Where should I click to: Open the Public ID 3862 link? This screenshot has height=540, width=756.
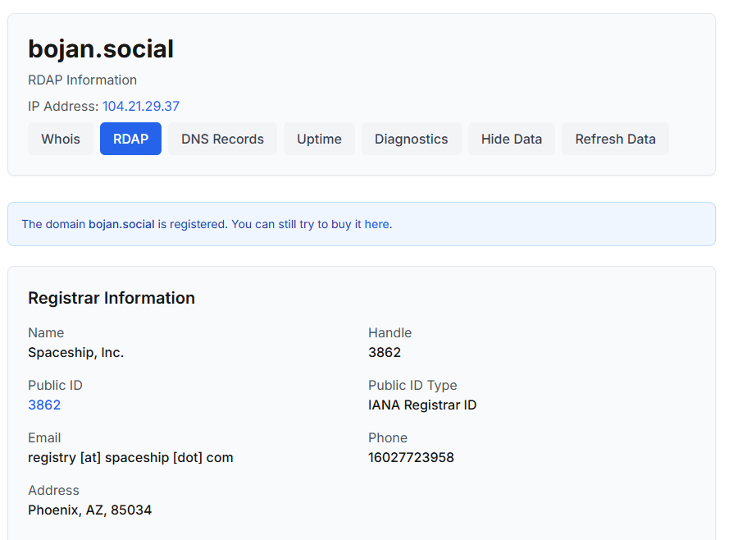pos(44,405)
